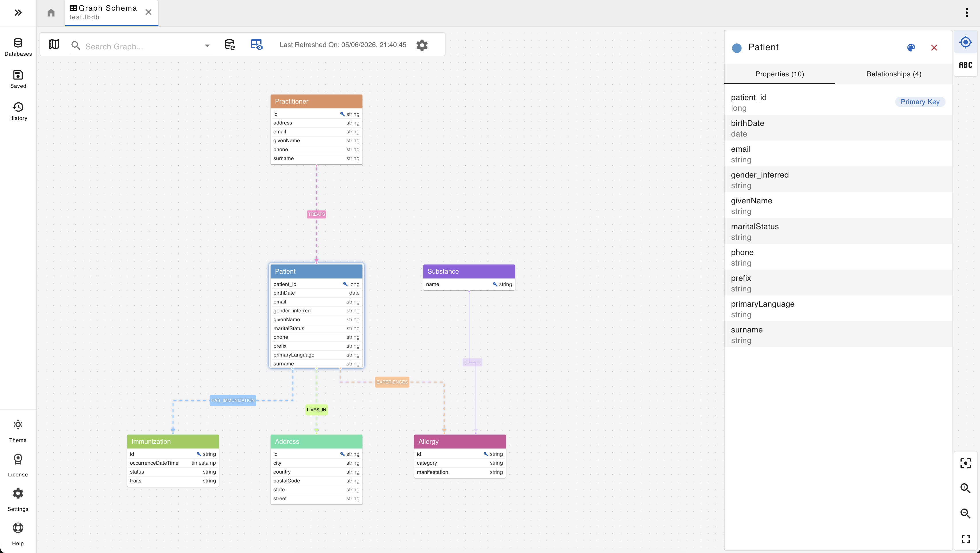Click name row in Substance node
980x553 pixels.
pyautogui.click(x=469, y=284)
